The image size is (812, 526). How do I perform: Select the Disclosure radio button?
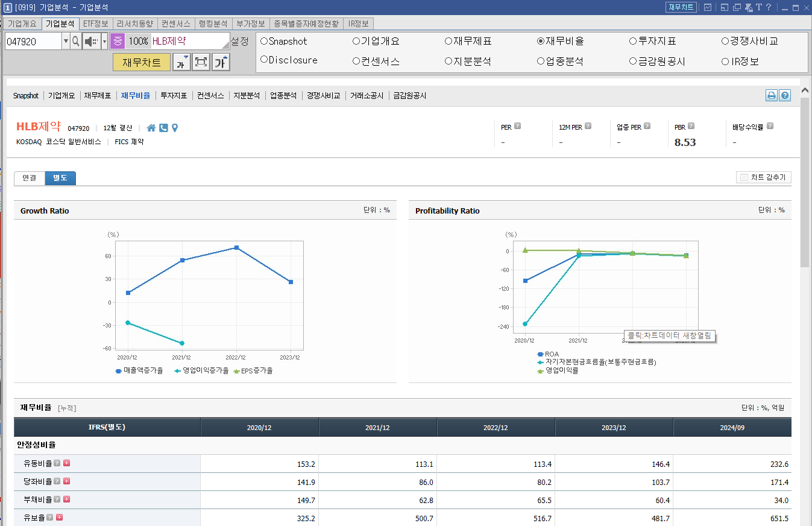click(x=264, y=60)
